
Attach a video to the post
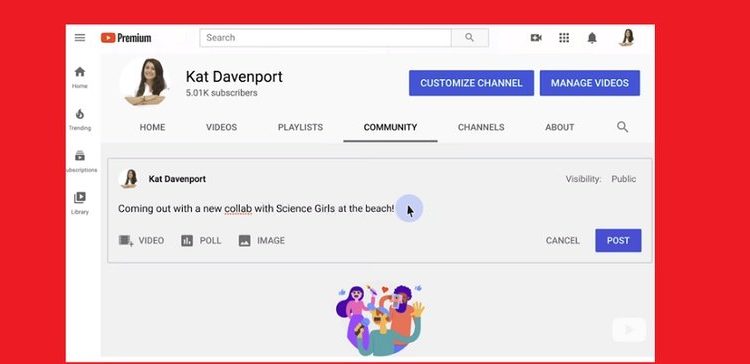pos(142,241)
